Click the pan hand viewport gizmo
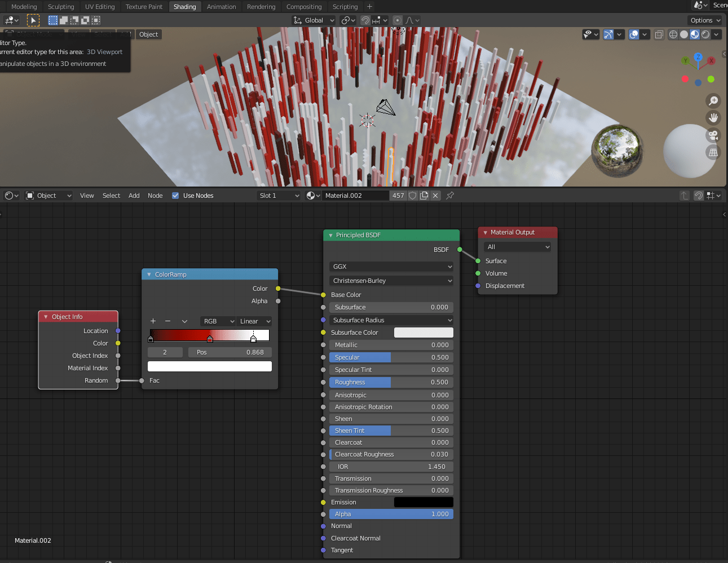728x563 pixels. click(713, 118)
